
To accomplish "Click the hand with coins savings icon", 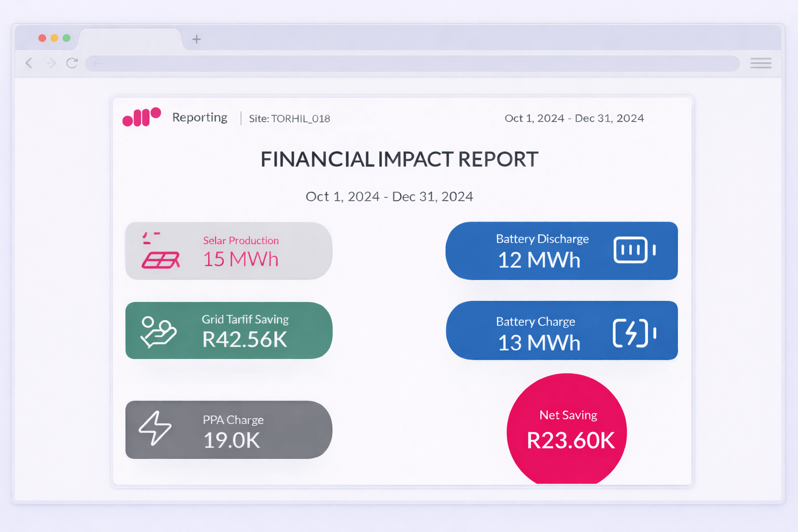I will pos(158,331).
